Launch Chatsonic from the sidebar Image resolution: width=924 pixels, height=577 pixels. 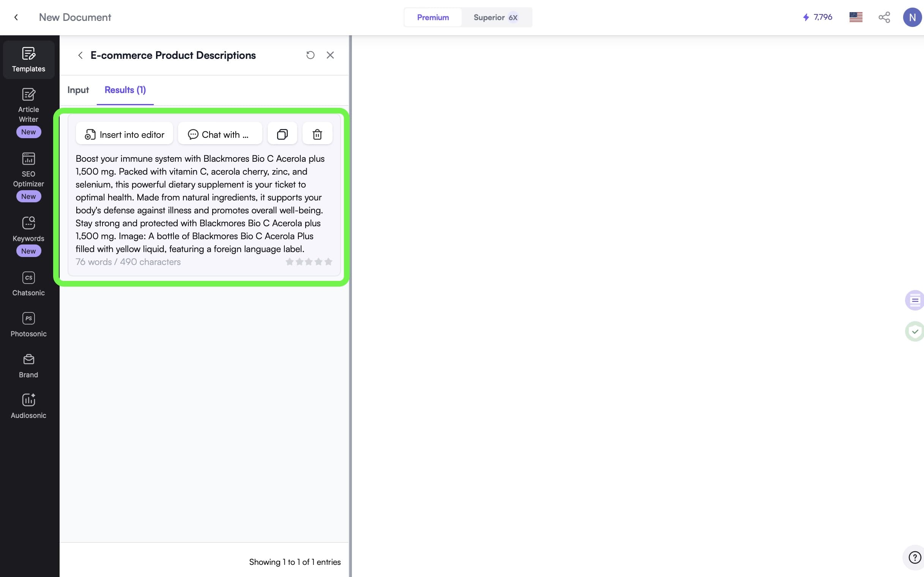[28, 284]
